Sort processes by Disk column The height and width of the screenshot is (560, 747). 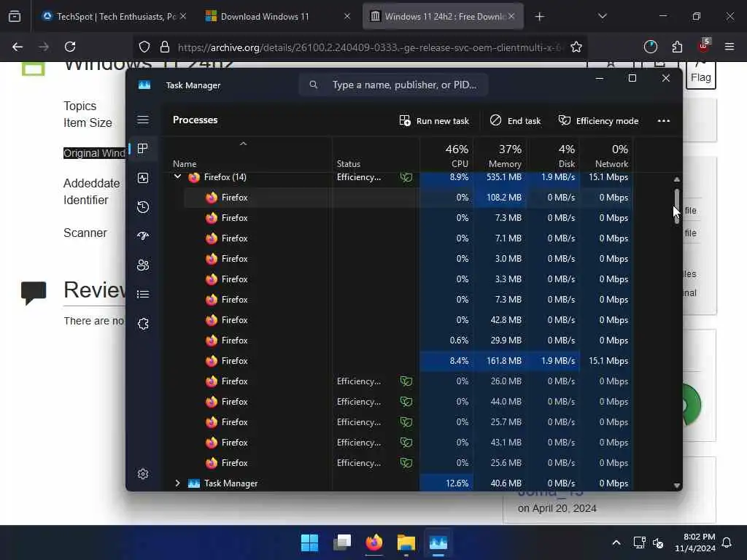point(554,155)
